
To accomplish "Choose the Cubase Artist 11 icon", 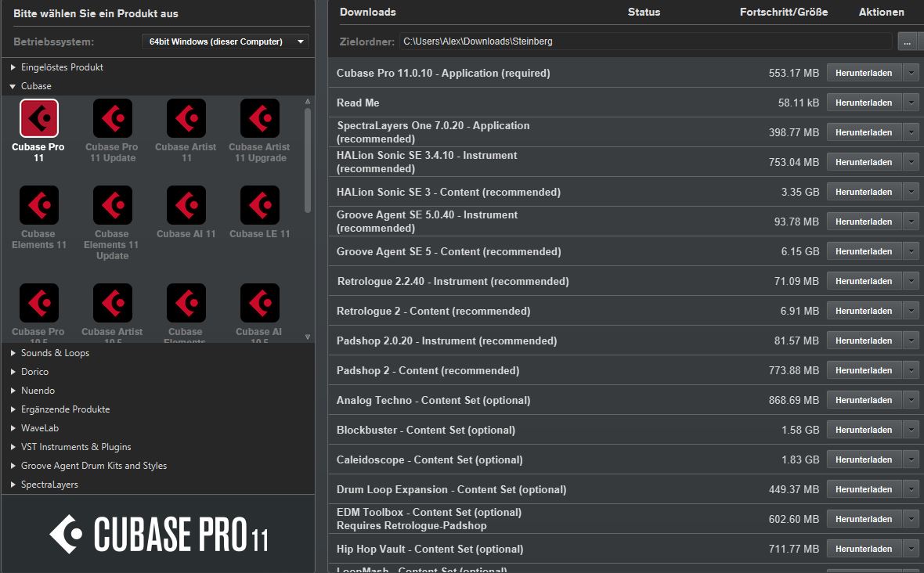I will click(186, 119).
